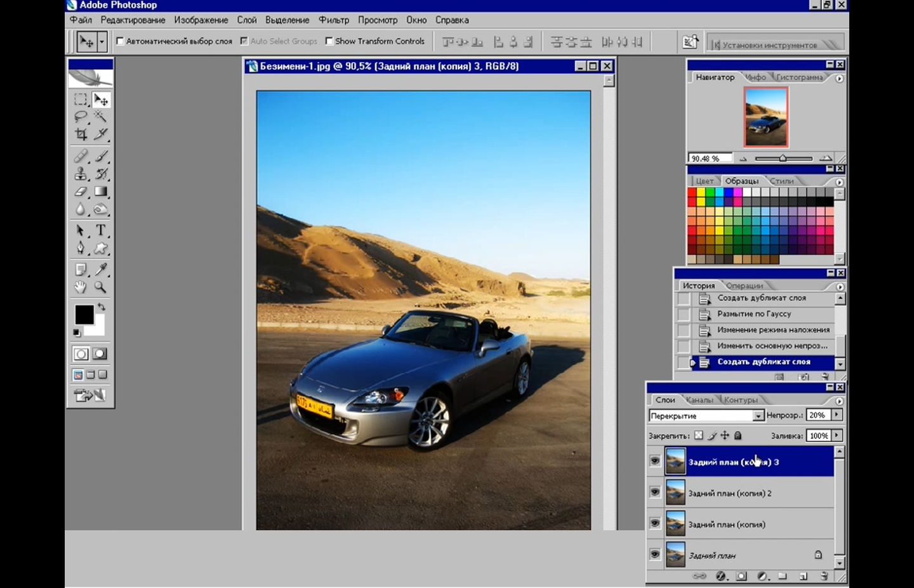Open the Layers panel flyout menu
This screenshot has width=914, height=588.
[x=839, y=401]
